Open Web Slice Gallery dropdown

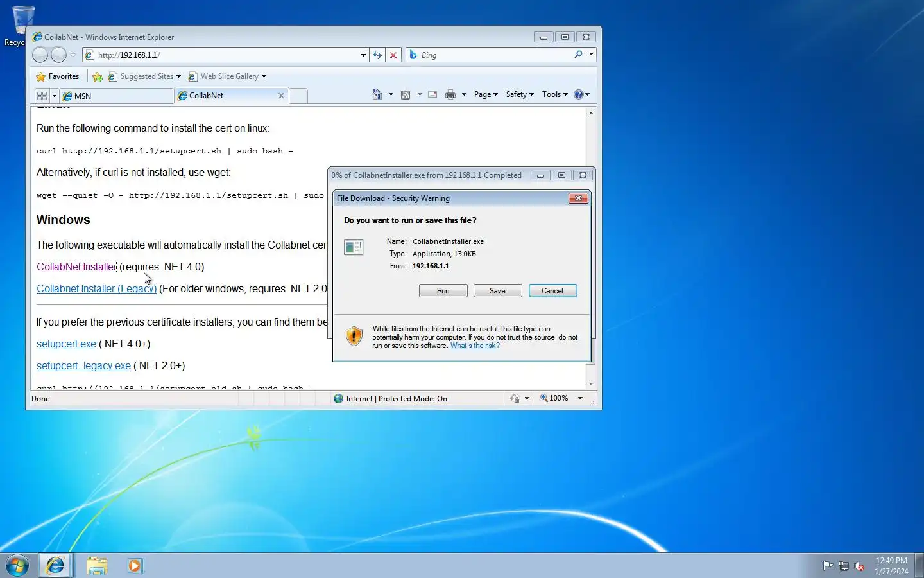pos(227,76)
